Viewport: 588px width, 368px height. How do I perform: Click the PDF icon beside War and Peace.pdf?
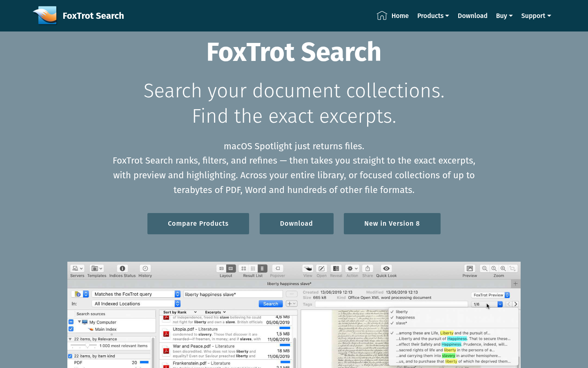(166, 351)
